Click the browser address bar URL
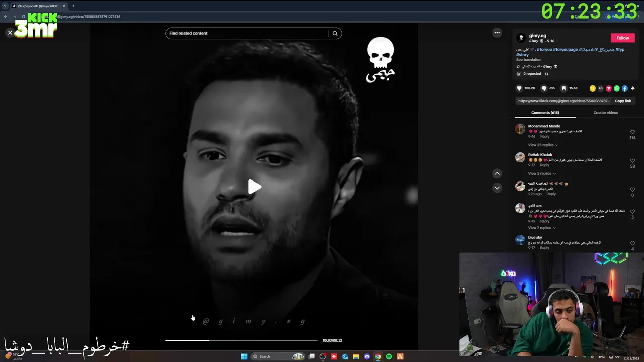This screenshot has height=362, width=644. point(89,17)
